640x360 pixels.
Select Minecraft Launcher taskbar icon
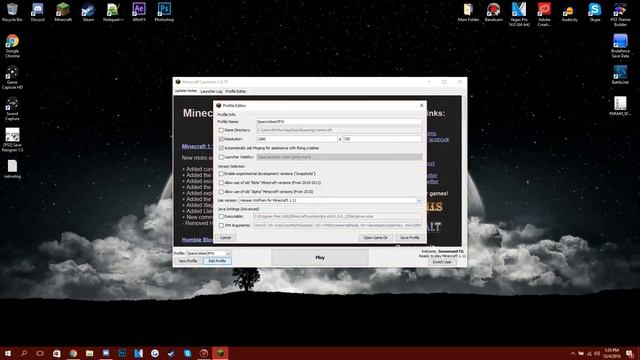(x=220, y=353)
